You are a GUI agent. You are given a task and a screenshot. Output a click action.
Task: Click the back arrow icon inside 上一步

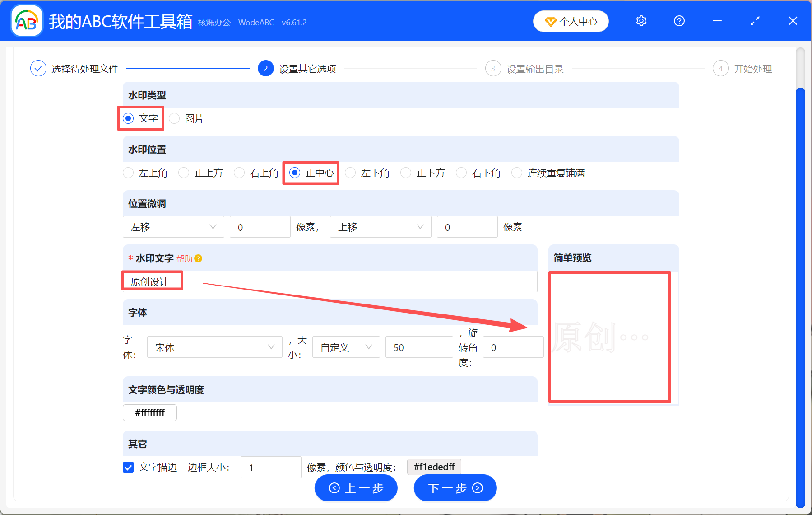point(334,488)
